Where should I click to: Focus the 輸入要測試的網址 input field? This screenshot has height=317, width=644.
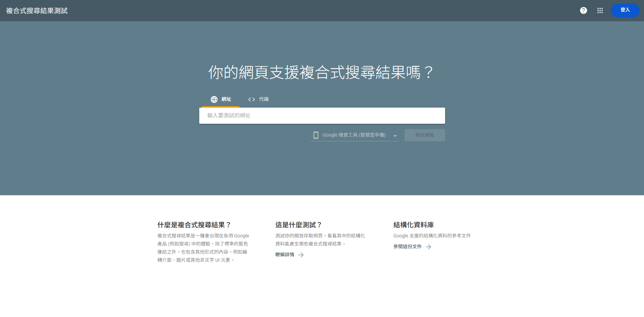click(x=322, y=116)
